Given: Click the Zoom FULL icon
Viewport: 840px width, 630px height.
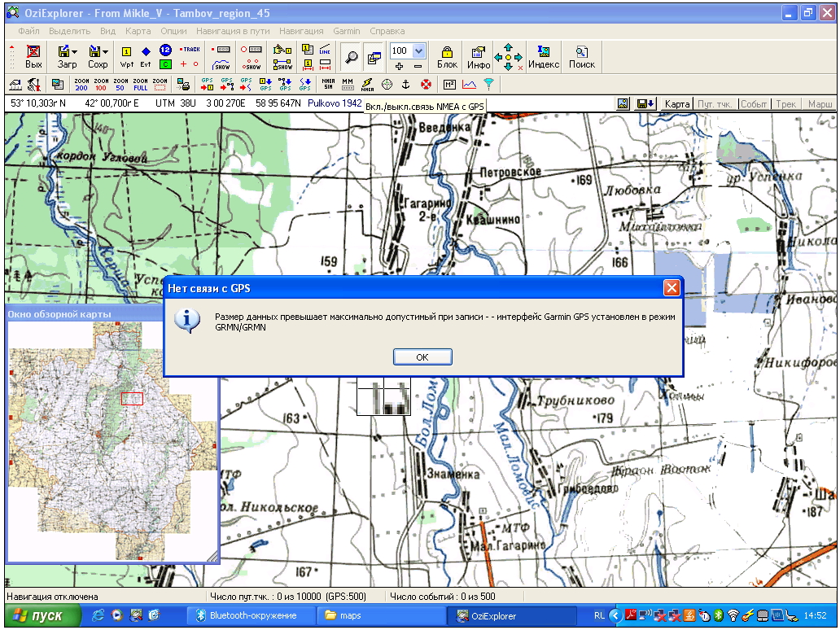Looking at the screenshot, I should click(140, 84).
